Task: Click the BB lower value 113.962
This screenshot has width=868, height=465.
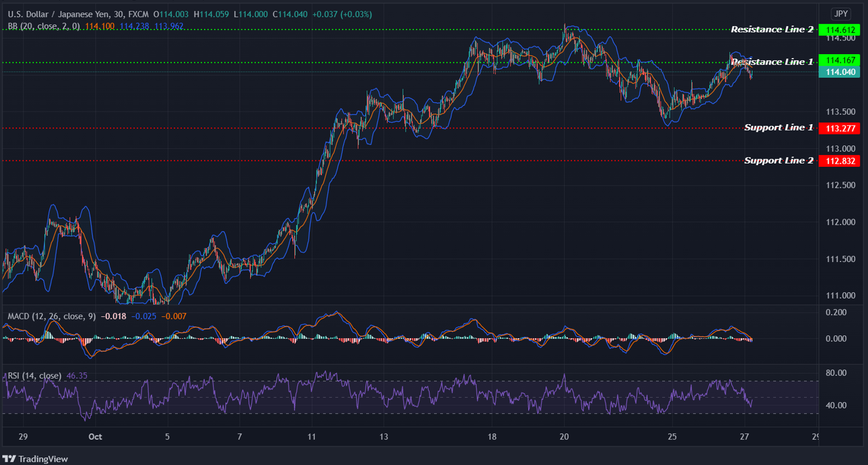Action: (x=169, y=26)
